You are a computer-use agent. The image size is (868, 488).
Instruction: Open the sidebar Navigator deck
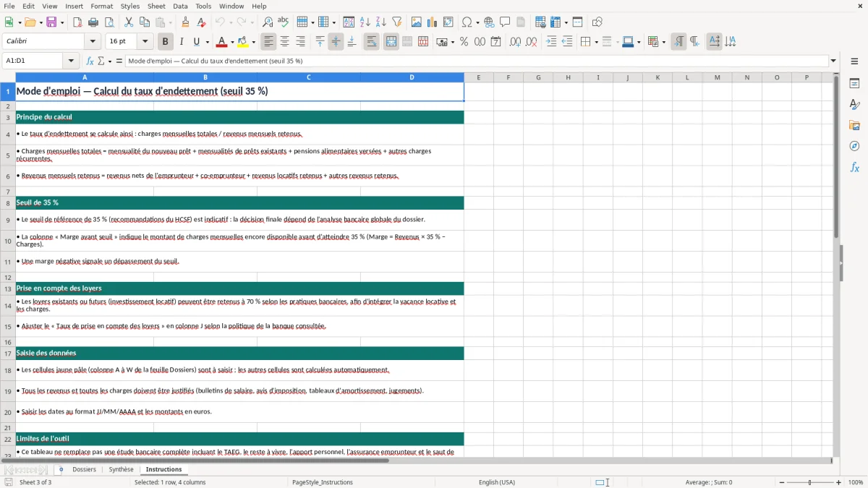pyautogui.click(x=854, y=147)
